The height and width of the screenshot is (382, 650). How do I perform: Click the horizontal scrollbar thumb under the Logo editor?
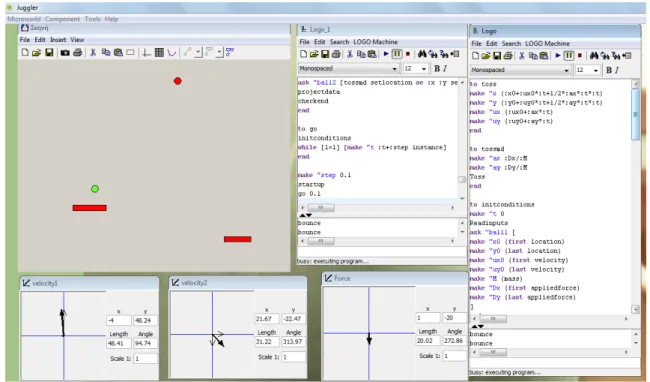493,318
